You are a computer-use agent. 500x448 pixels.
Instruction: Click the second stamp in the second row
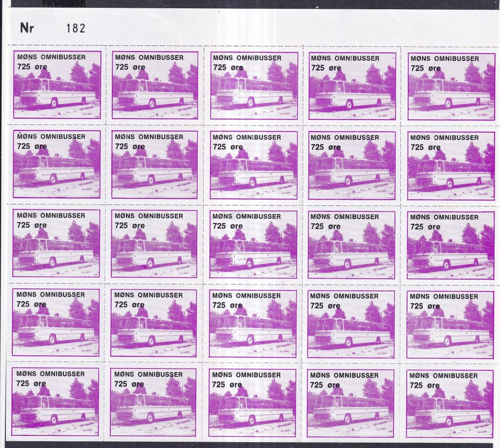(x=155, y=164)
